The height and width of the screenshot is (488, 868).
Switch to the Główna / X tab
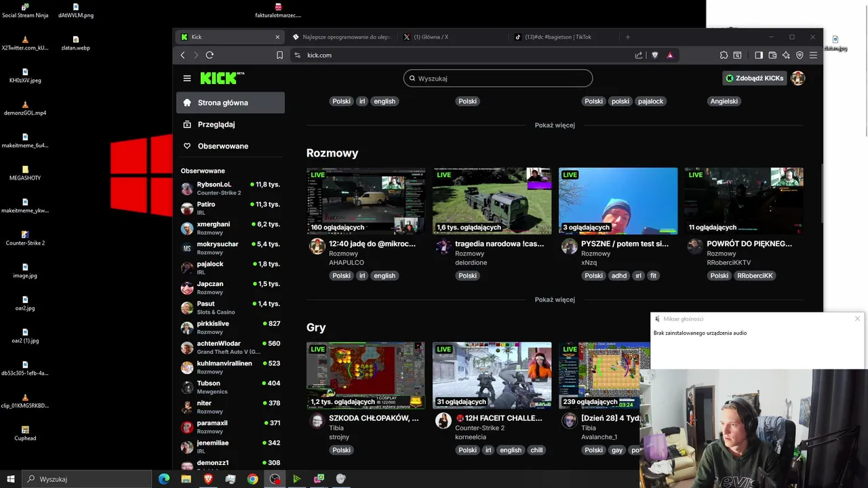pos(451,37)
